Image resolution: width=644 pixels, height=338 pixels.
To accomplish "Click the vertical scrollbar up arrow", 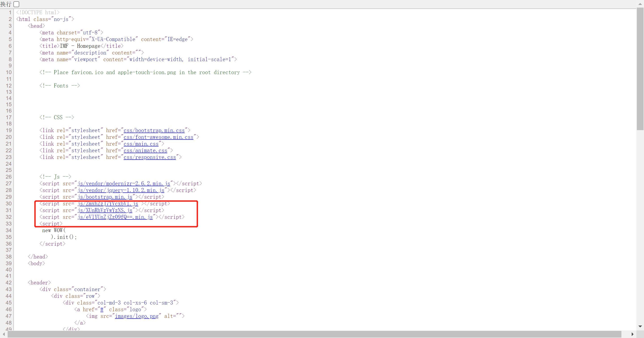I will [640, 4].
